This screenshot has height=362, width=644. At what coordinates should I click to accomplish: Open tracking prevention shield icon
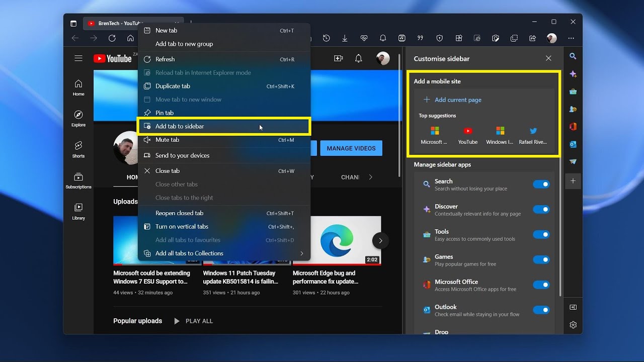tap(439, 38)
